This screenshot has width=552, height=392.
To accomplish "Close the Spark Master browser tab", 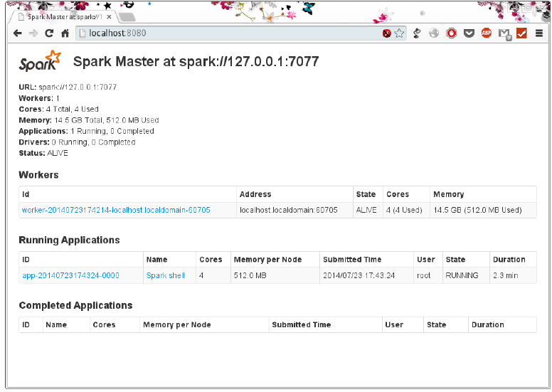I will [109, 17].
